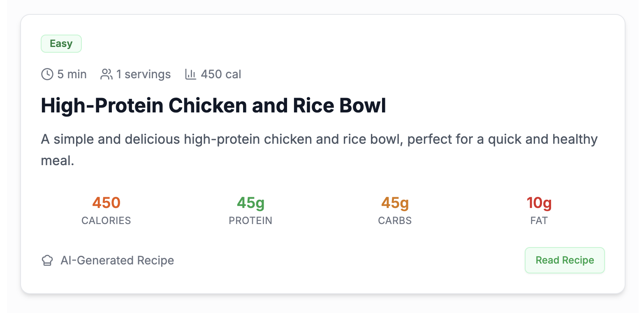
Task: Click the recipe description paragraph
Action: pos(319,150)
